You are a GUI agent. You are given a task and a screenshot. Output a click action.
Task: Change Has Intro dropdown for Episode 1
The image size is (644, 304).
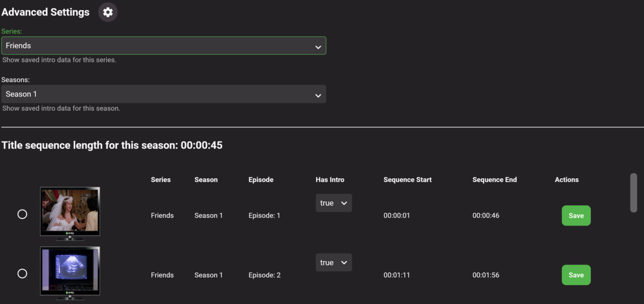pos(334,203)
